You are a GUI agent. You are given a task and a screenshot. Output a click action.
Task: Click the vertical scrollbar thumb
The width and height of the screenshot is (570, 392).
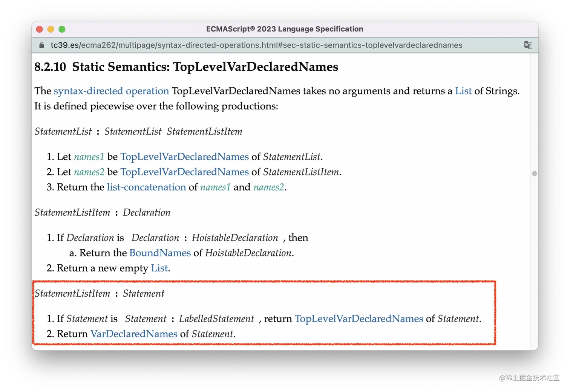tap(534, 174)
